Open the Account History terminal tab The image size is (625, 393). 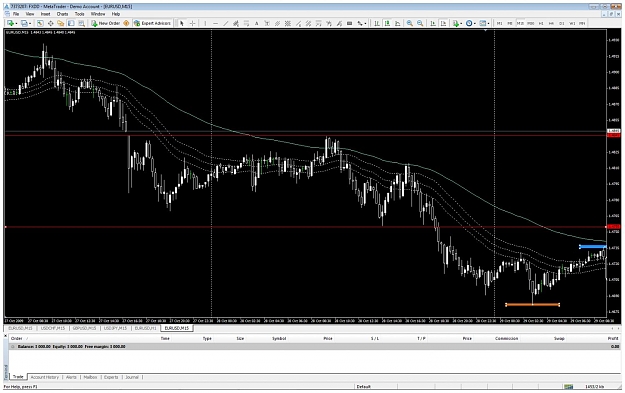[x=45, y=377]
